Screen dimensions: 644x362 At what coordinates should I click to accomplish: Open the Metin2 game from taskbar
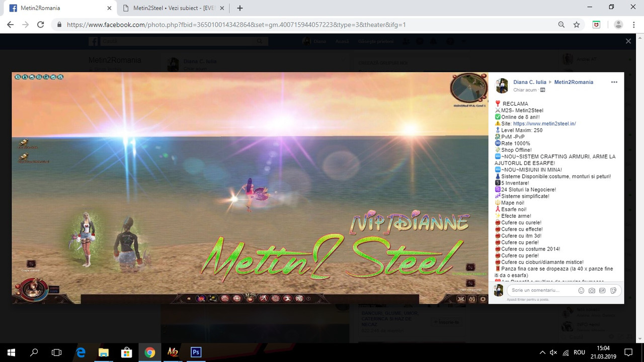[x=173, y=352]
